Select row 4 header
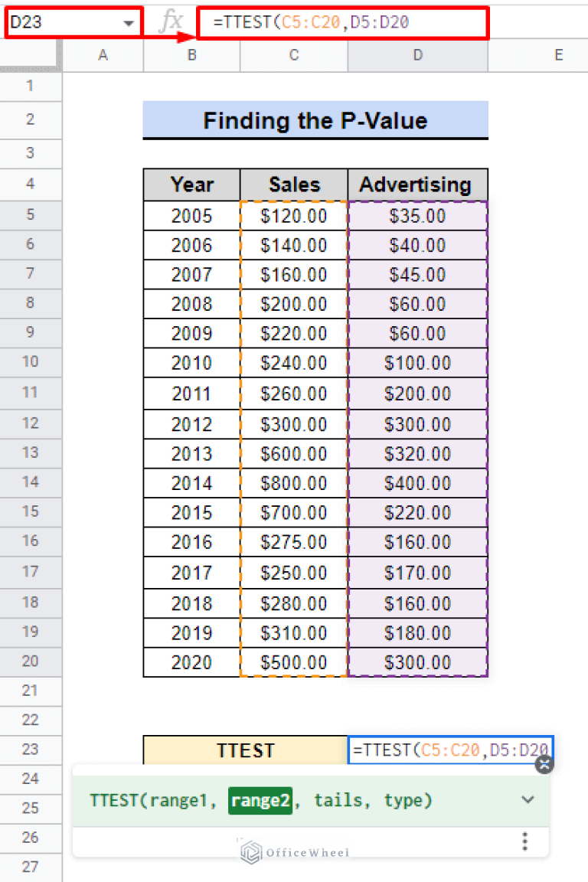The image size is (588, 882). 31,184
